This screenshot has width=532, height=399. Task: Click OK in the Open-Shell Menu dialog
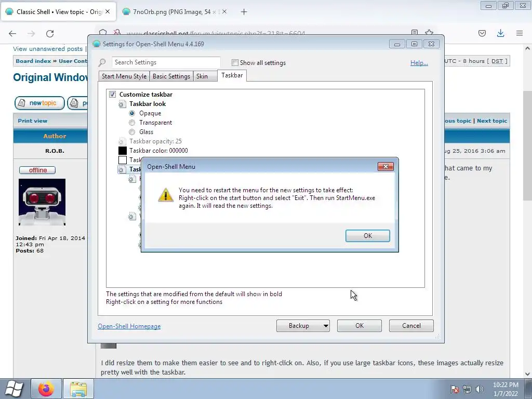(367, 236)
